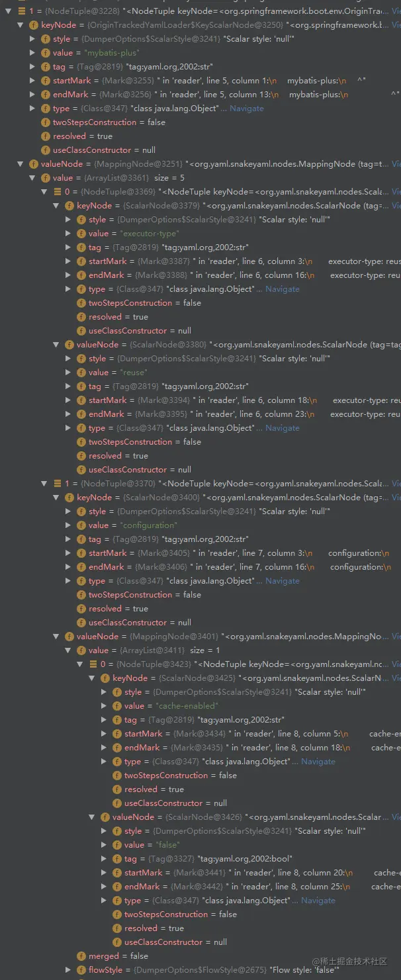Click the field icon of the "configuration" value row
Image resolution: width=401 pixels, height=980 pixels.
click(81, 525)
